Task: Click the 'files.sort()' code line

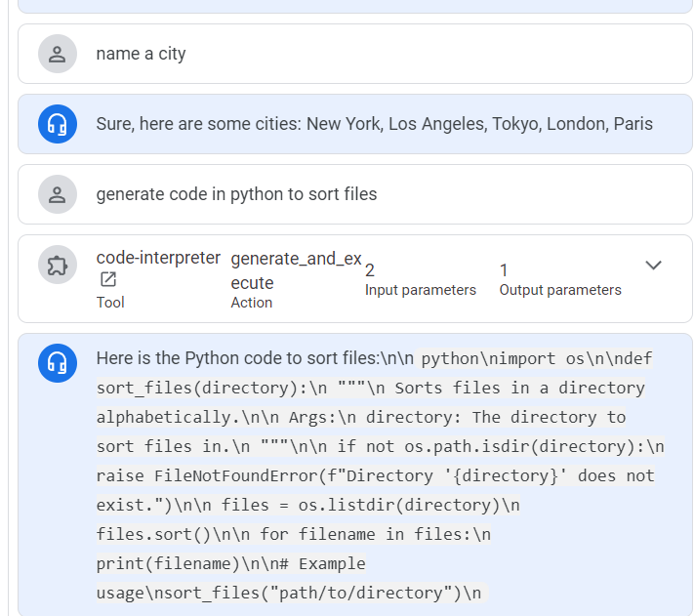Action: click(294, 535)
